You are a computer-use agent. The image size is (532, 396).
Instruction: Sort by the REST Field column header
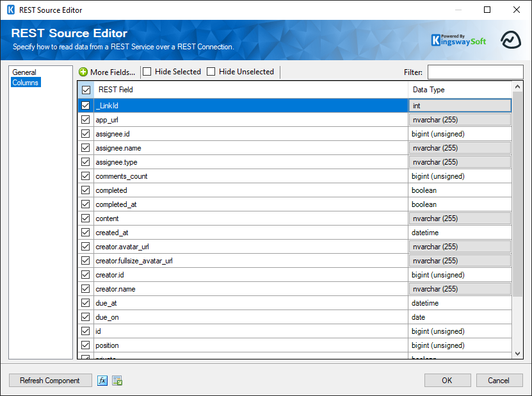coord(251,90)
